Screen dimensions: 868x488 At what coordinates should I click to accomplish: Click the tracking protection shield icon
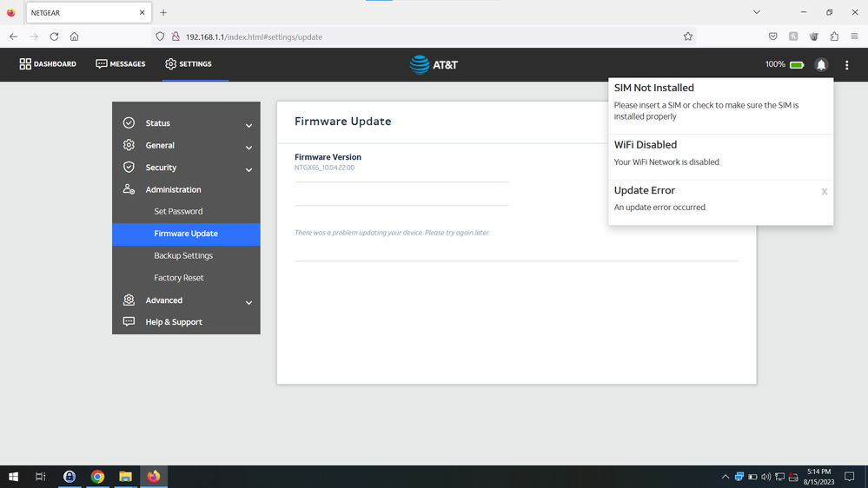[x=160, y=36]
